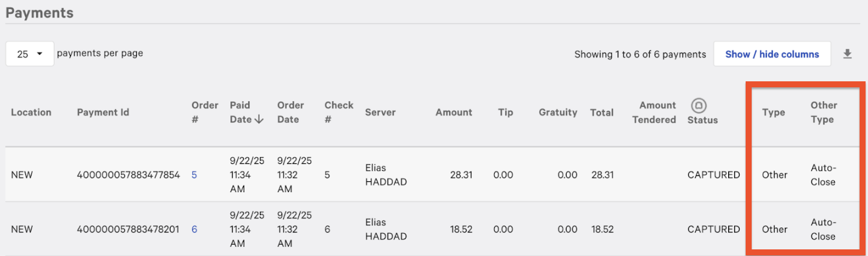Click the Show / hide columns button

(772, 54)
